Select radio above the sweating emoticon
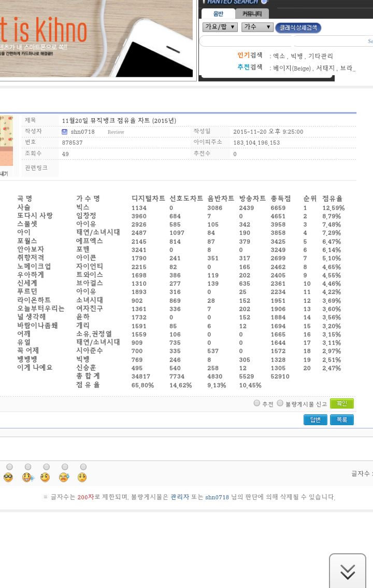The image size is (373, 588). click(x=65, y=467)
